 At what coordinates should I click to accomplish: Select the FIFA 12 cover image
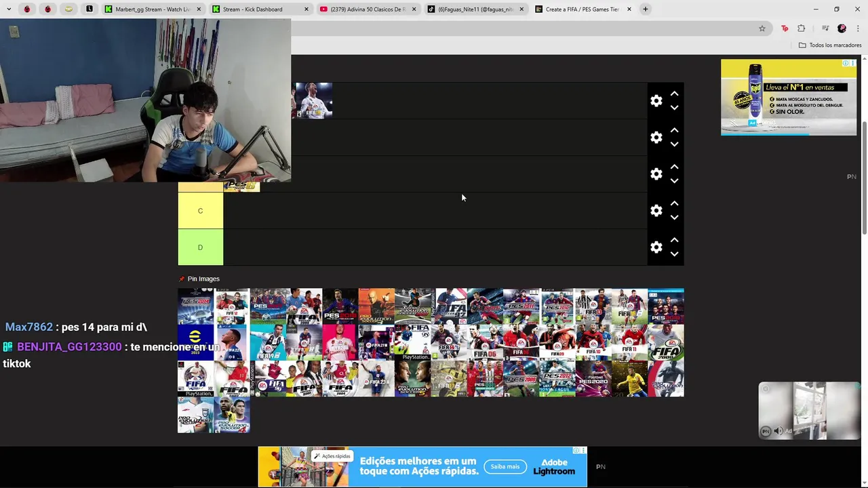tap(232, 306)
